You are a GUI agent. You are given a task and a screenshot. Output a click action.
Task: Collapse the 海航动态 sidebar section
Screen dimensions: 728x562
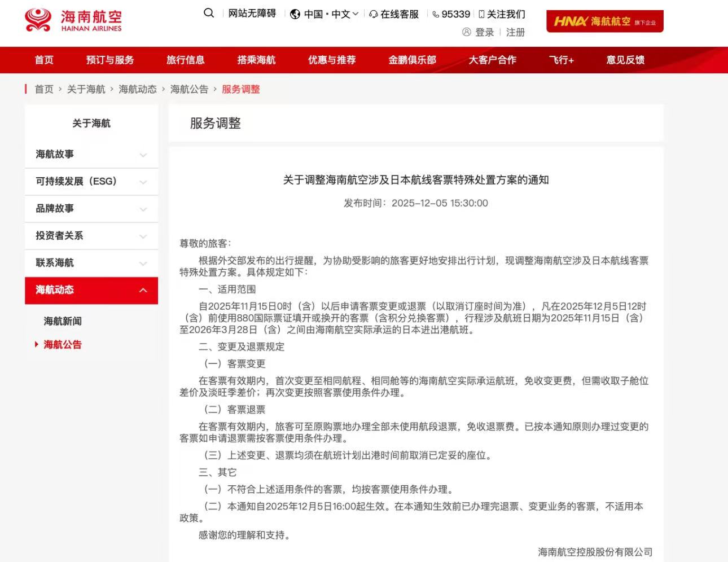point(143,290)
